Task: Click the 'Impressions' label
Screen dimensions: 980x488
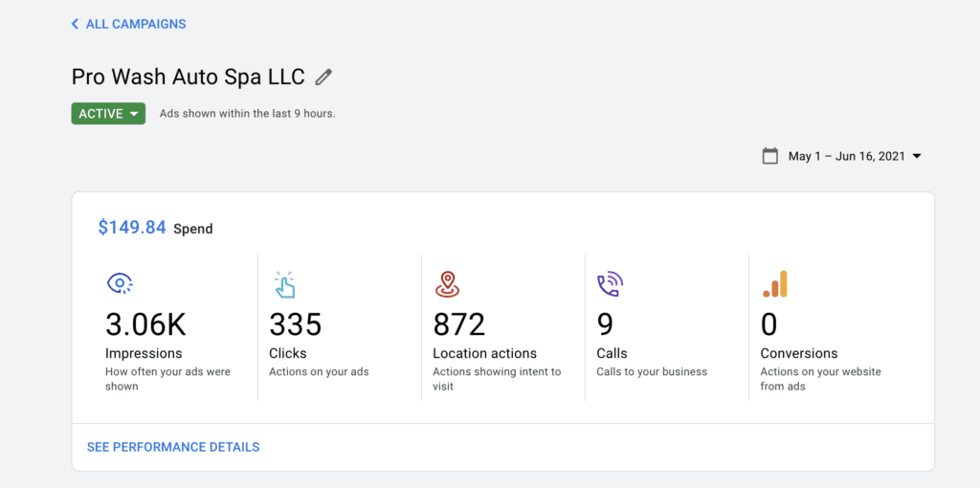Action: pyautogui.click(x=144, y=354)
